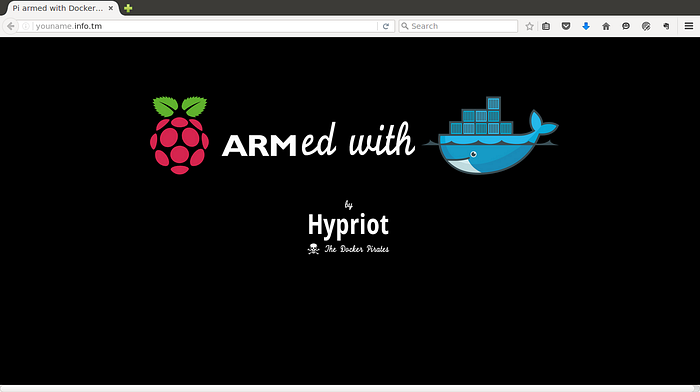Click the skull and crossbones icon

click(x=313, y=249)
